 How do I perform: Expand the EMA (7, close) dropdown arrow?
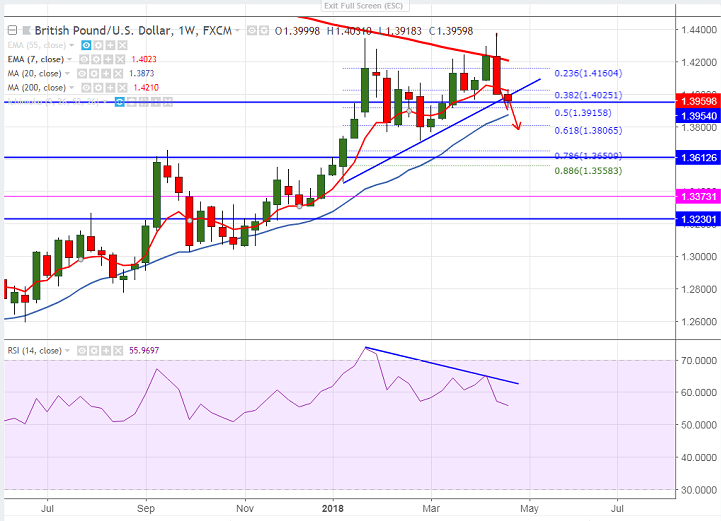(69, 59)
